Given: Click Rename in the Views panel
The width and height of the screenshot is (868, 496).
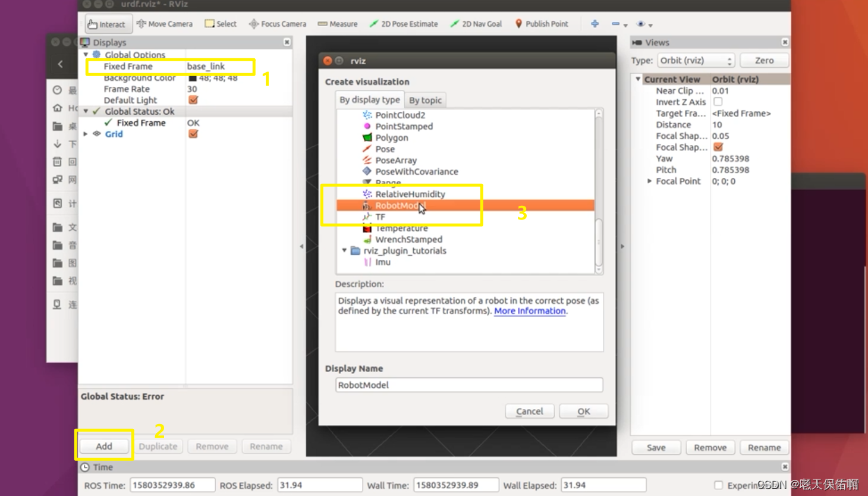Looking at the screenshot, I should pyautogui.click(x=765, y=448).
